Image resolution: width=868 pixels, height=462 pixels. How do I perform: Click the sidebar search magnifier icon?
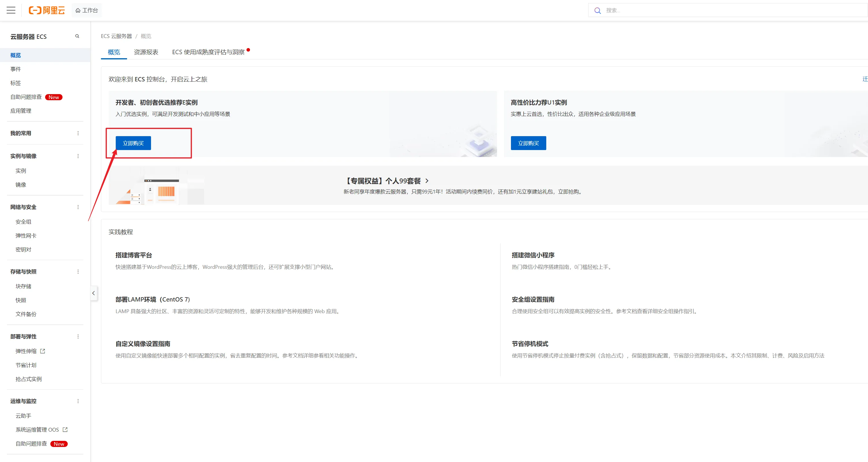pyautogui.click(x=77, y=36)
